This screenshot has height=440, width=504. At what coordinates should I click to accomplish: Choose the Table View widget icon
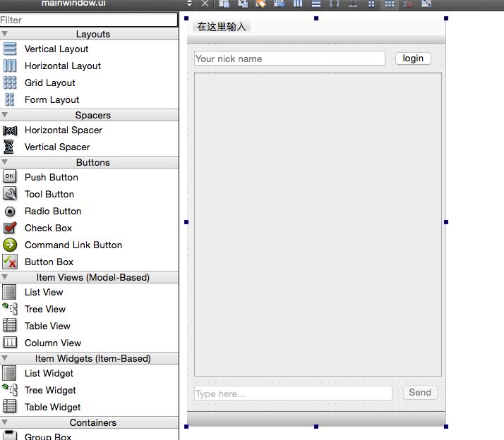coord(9,325)
